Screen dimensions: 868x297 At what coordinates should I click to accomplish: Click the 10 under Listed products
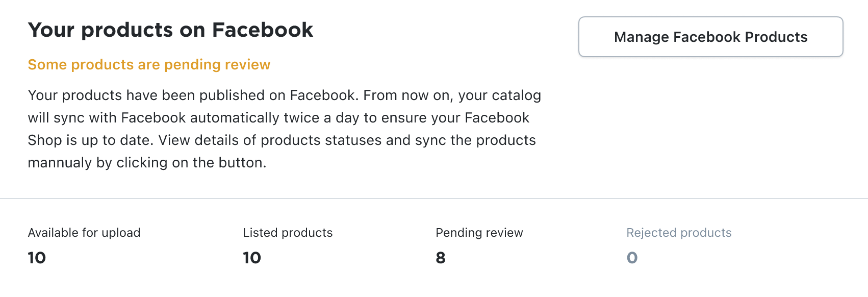(252, 258)
